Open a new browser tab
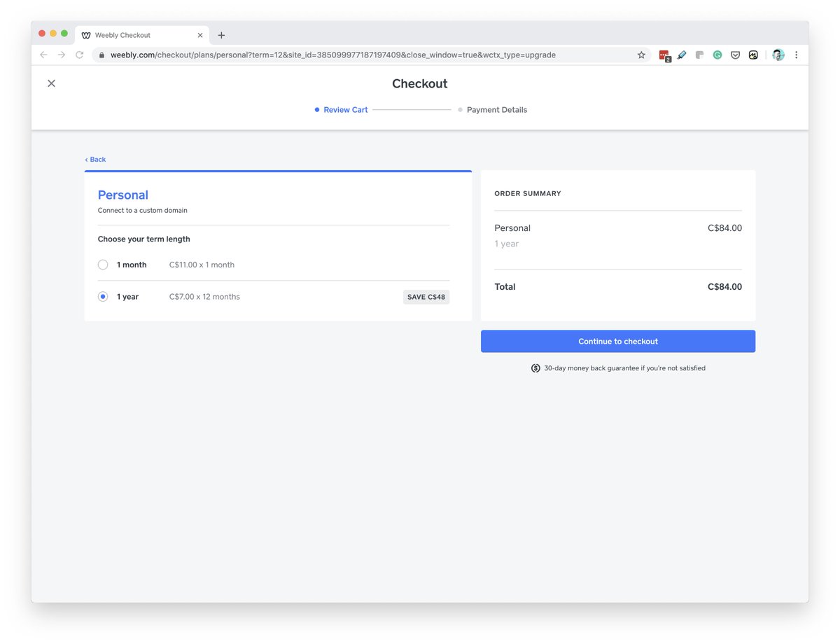Viewport: 840px width, 644px height. [221, 35]
